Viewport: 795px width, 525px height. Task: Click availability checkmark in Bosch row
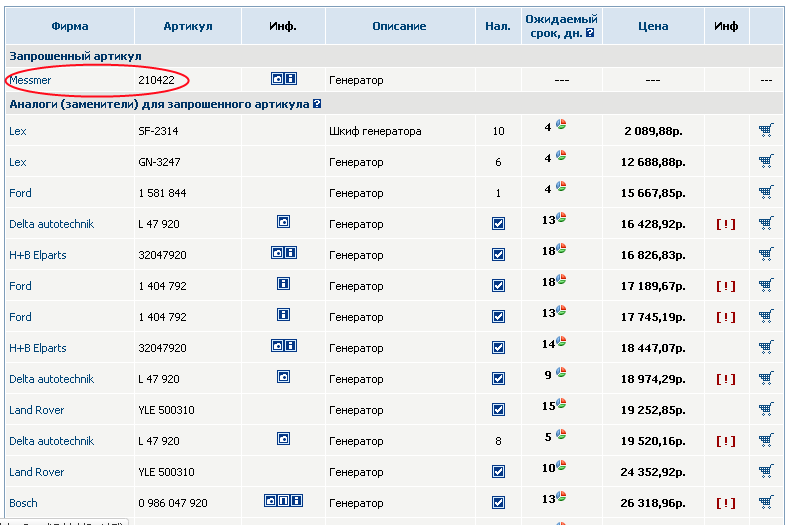click(498, 503)
